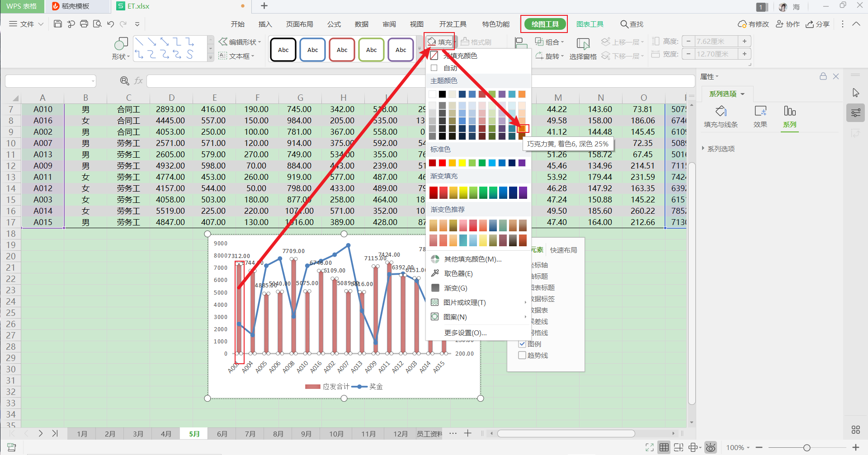
Task: Enter full screen view from status bar
Action: [650, 447]
